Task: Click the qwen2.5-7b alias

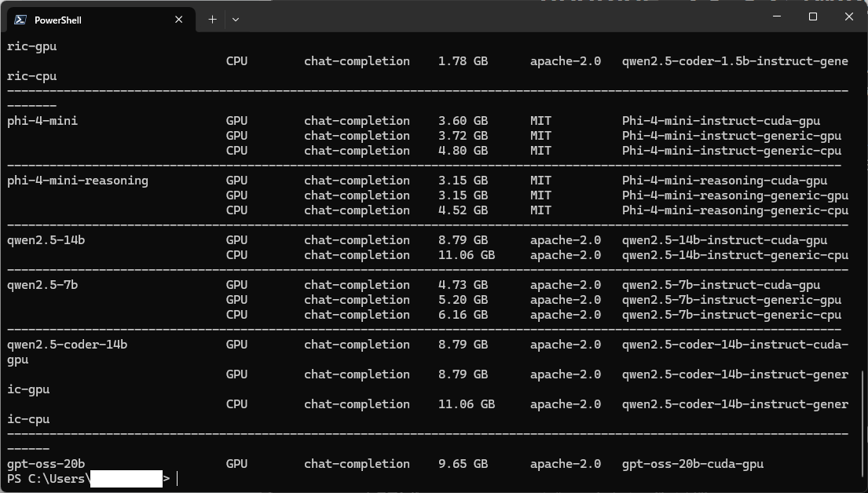Action: pos(42,285)
